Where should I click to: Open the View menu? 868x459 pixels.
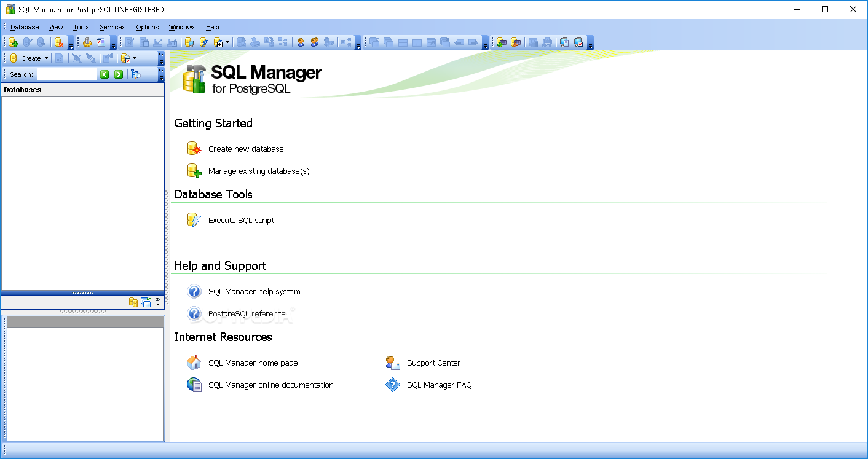click(56, 27)
